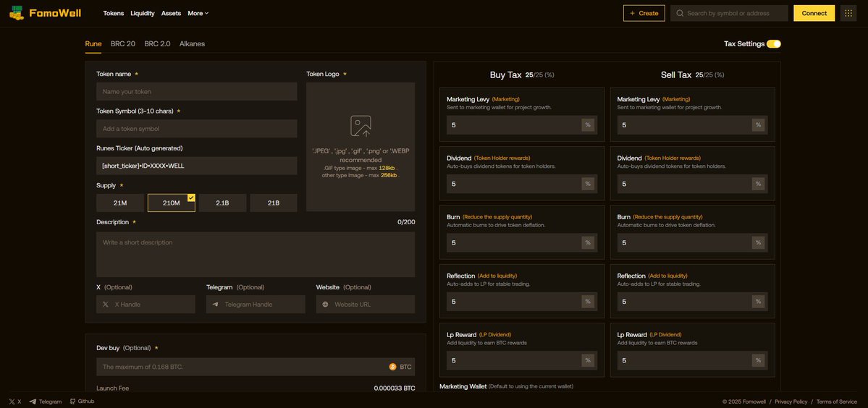
Task: Click the X icon in footer
Action: coord(12,401)
